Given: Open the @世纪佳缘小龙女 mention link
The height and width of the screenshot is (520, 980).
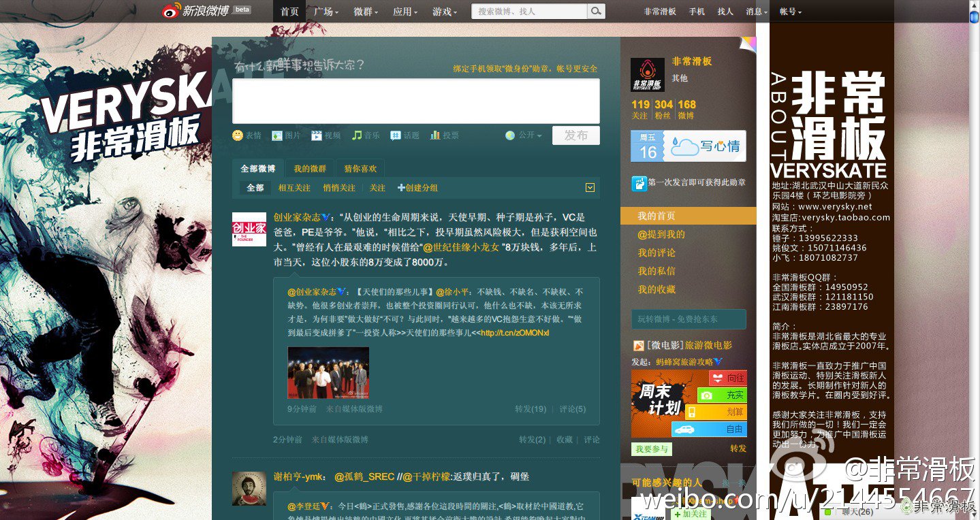Looking at the screenshot, I should tap(462, 247).
